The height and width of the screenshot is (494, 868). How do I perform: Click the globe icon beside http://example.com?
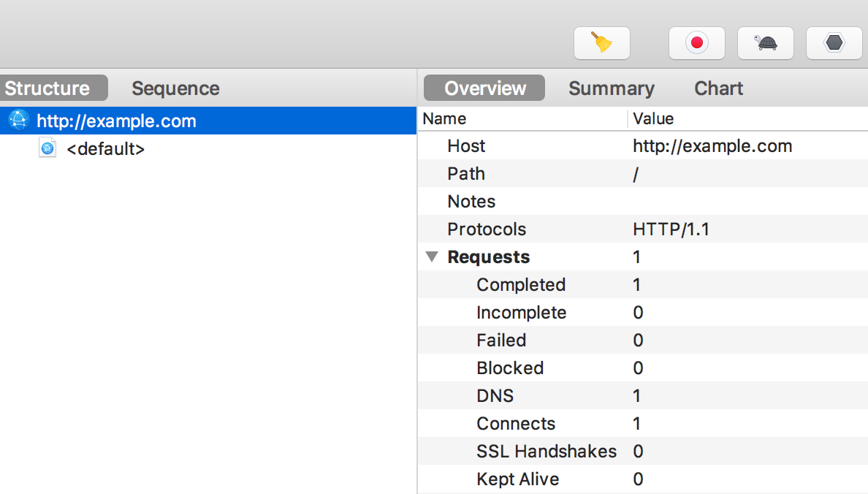[18, 121]
